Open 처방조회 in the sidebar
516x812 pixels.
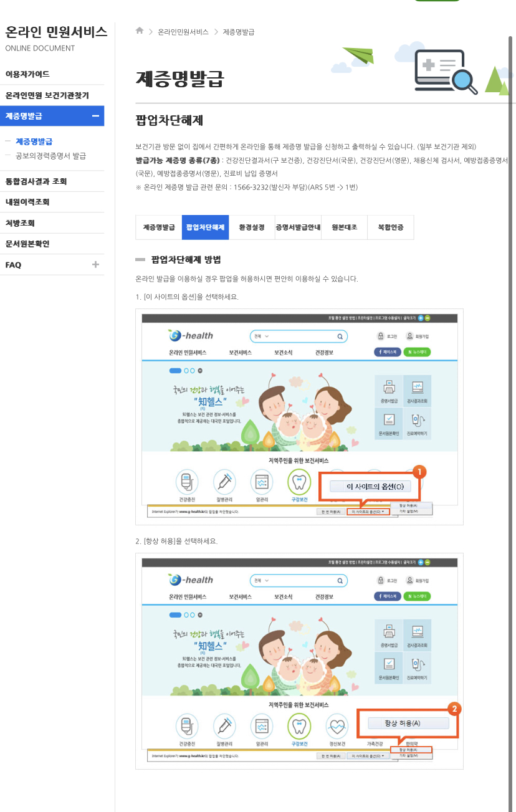[x=20, y=223]
